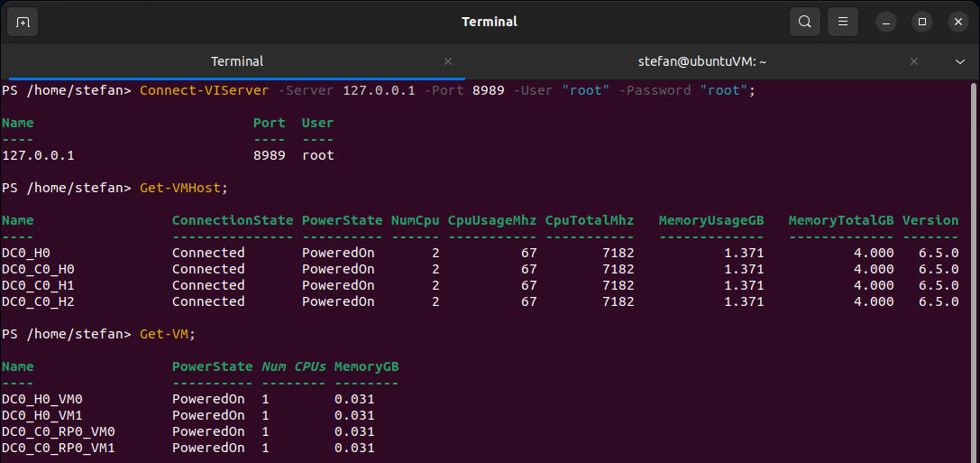Image resolution: width=980 pixels, height=463 pixels.
Task: Switch to the stefan@ubuntuVM: ~ tab
Action: (702, 61)
